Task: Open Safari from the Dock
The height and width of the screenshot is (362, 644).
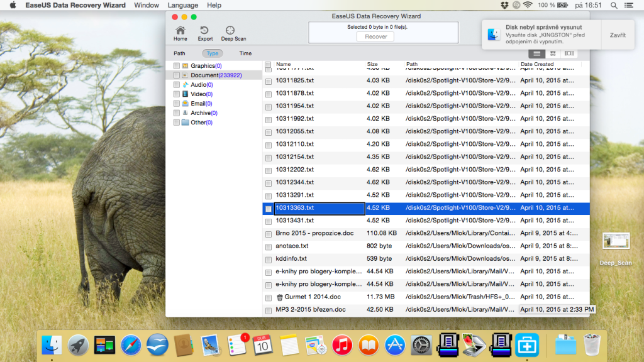Action: 131,344
